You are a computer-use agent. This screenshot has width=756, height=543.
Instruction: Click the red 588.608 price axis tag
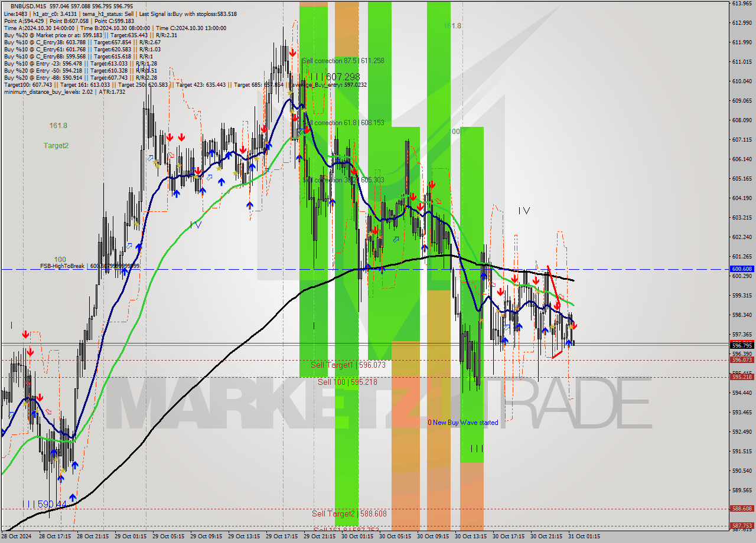click(742, 508)
